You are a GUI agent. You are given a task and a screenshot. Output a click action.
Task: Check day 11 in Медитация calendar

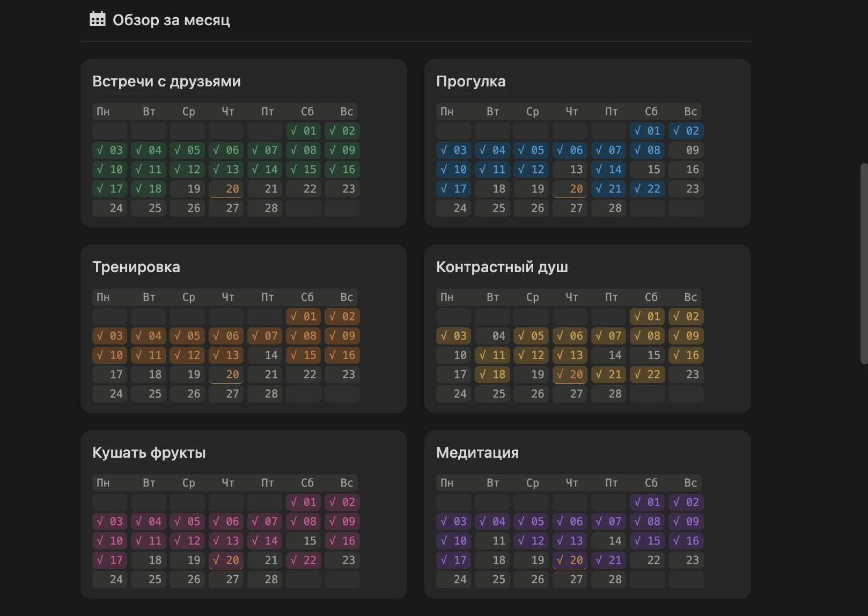coord(492,541)
